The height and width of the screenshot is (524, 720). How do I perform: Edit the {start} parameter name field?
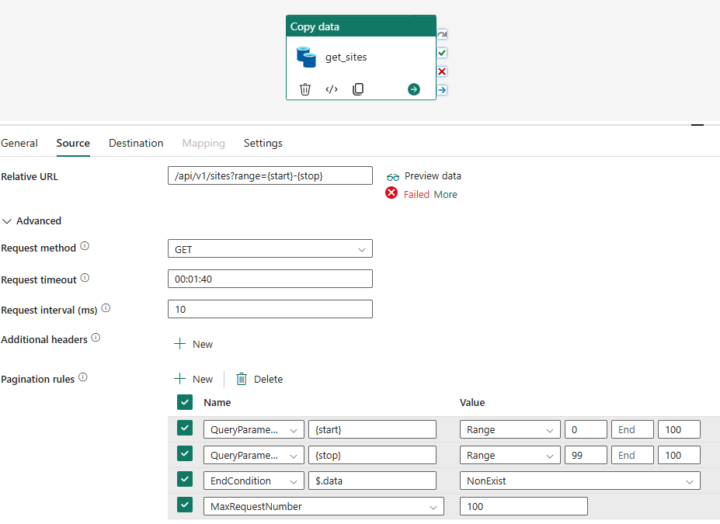372,430
